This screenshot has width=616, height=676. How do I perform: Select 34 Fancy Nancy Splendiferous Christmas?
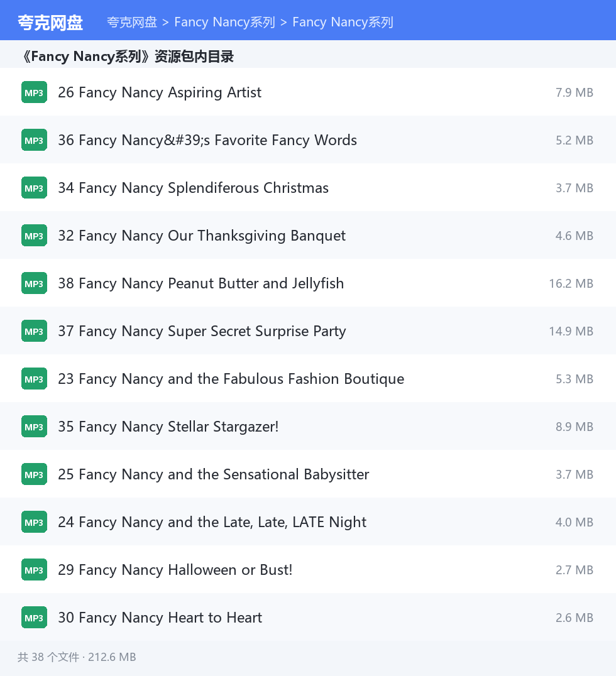point(193,188)
